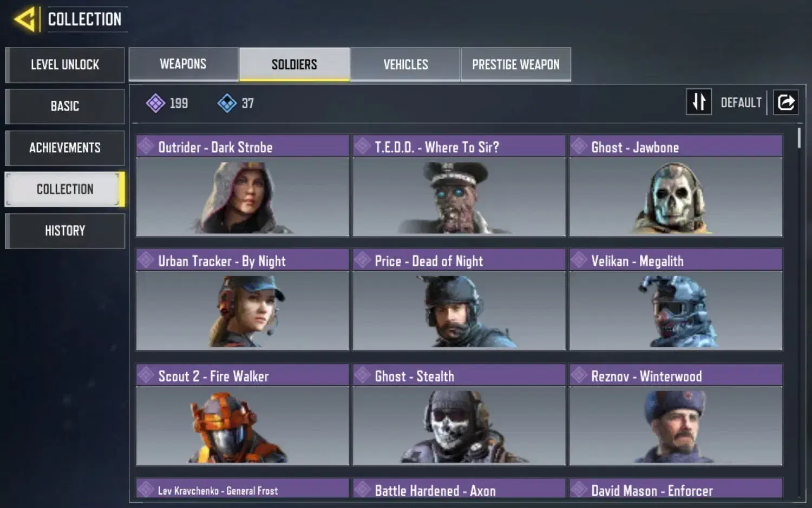Click the purple epic currency icon
This screenshot has height=508, width=812.
click(x=155, y=103)
